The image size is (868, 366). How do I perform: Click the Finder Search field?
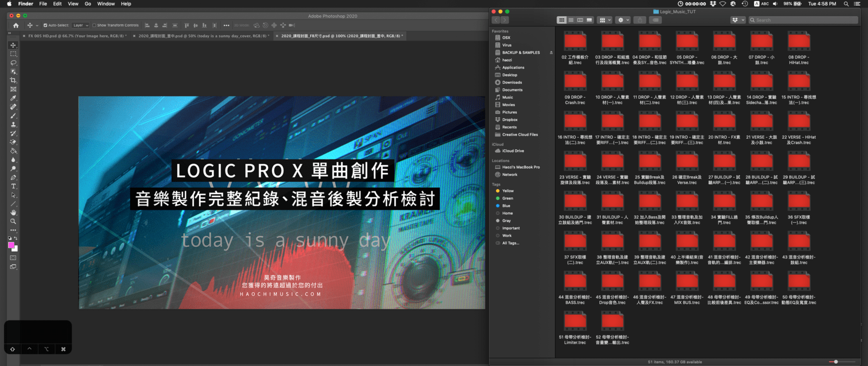(803, 20)
